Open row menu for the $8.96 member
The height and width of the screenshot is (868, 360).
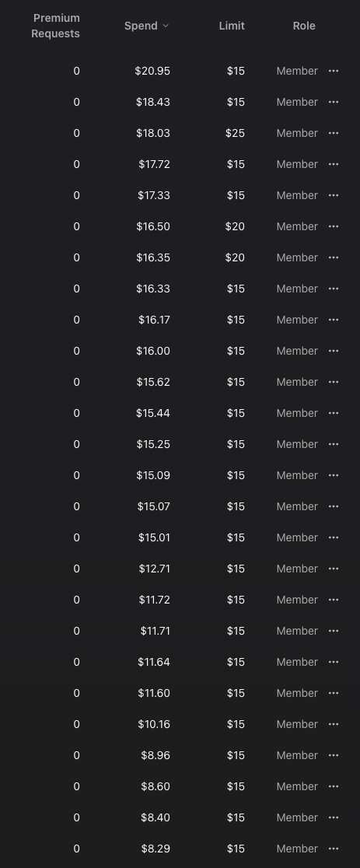pyautogui.click(x=334, y=755)
